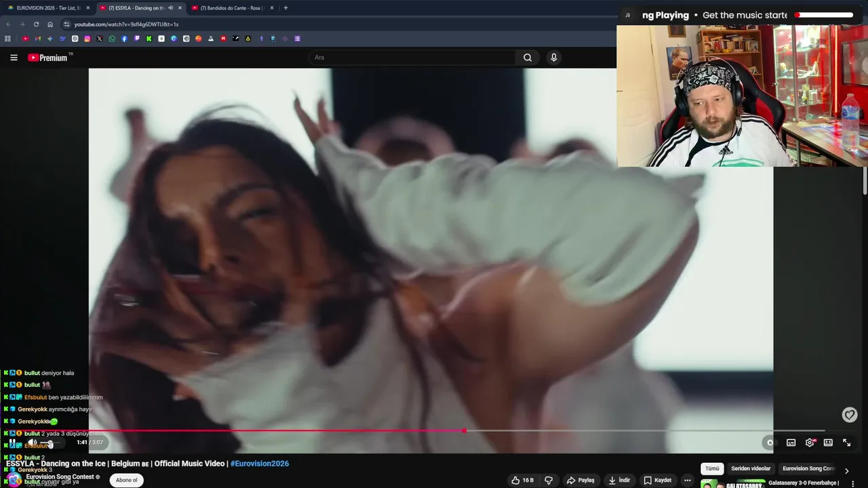Reload the page with refresh icon
The image size is (868, 488).
point(36,24)
